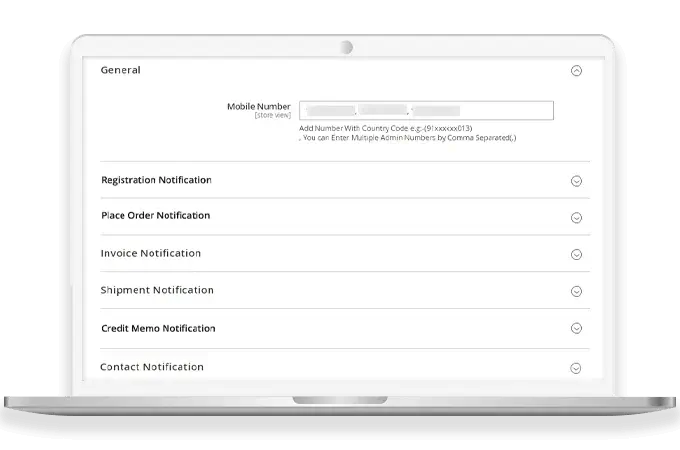Open the Invoice Notification section title
Viewport: 680px width, 450px height.
(150, 253)
